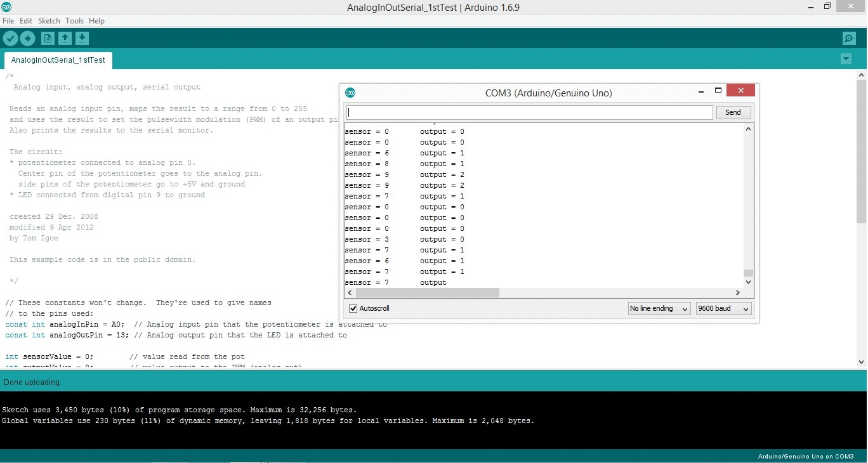Viewport: 868px width, 463px height.
Task: Open the 9600 baud dropdown
Action: 723,308
